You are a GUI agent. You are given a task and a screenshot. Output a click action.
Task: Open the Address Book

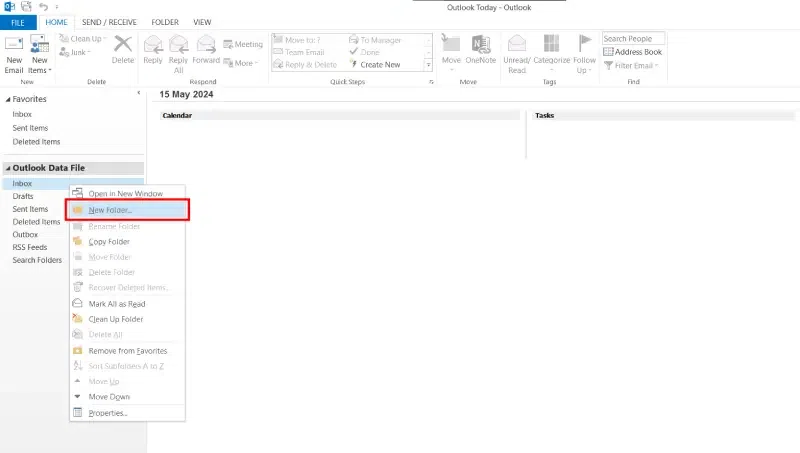632,52
